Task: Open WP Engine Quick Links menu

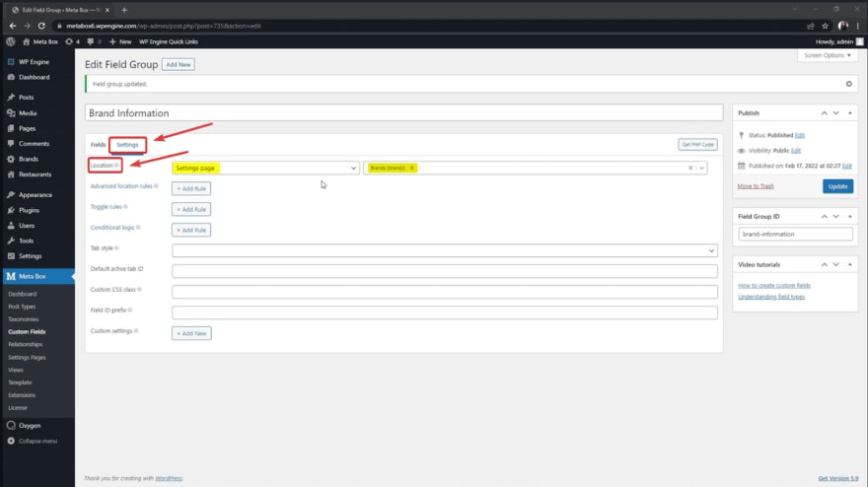Action: pos(169,41)
